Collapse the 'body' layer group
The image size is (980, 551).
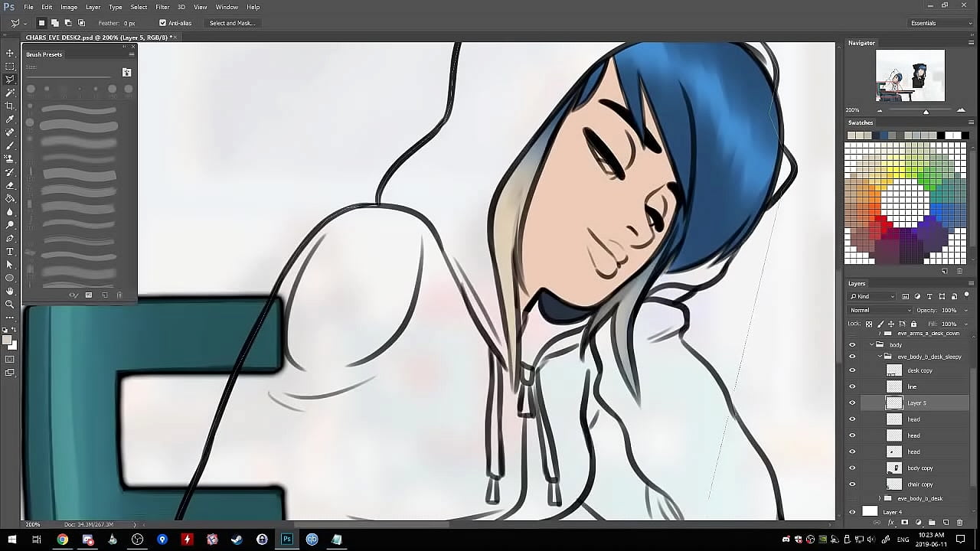pyautogui.click(x=871, y=345)
